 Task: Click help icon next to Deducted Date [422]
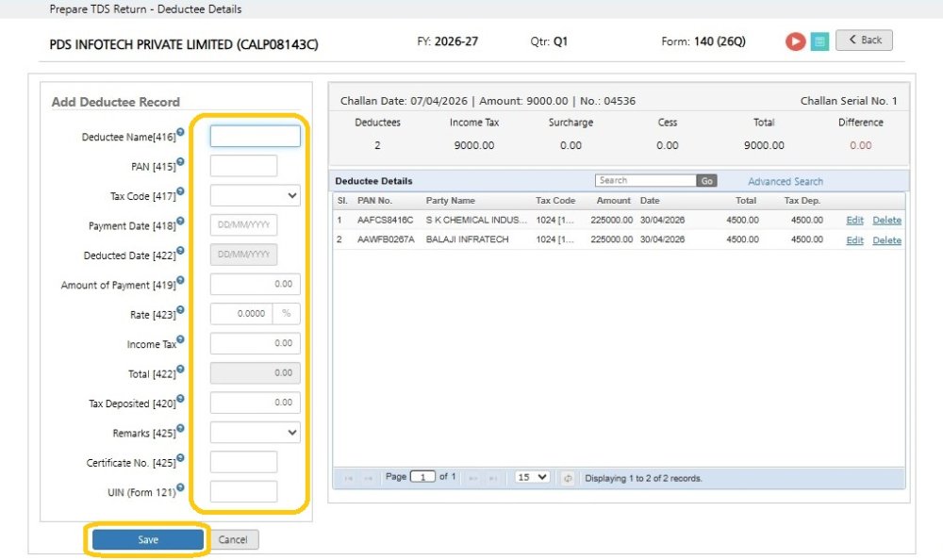(180, 250)
